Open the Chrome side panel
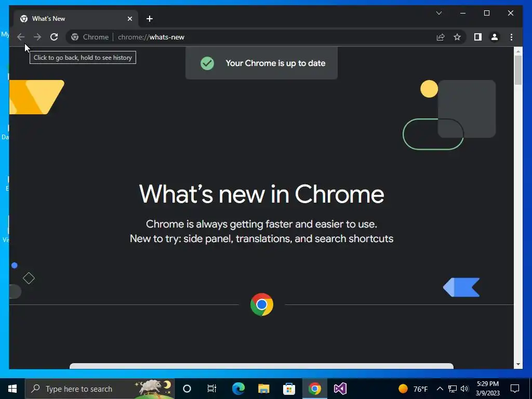 [x=478, y=37]
